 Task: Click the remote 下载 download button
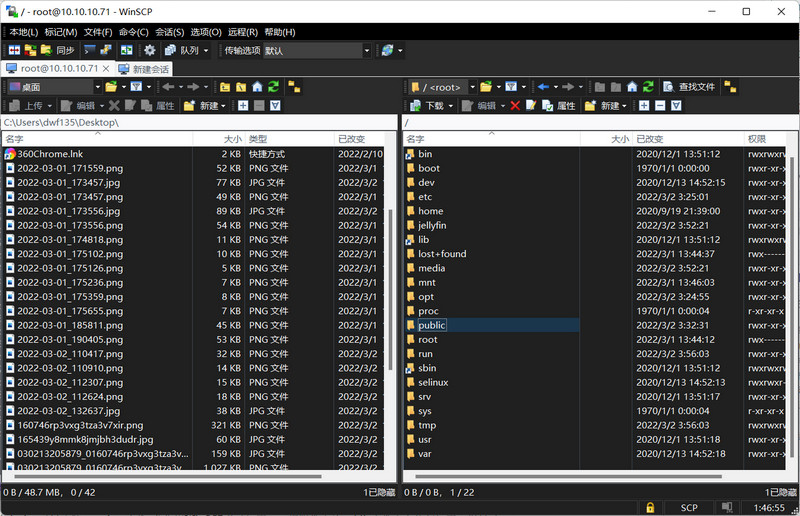point(429,106)
